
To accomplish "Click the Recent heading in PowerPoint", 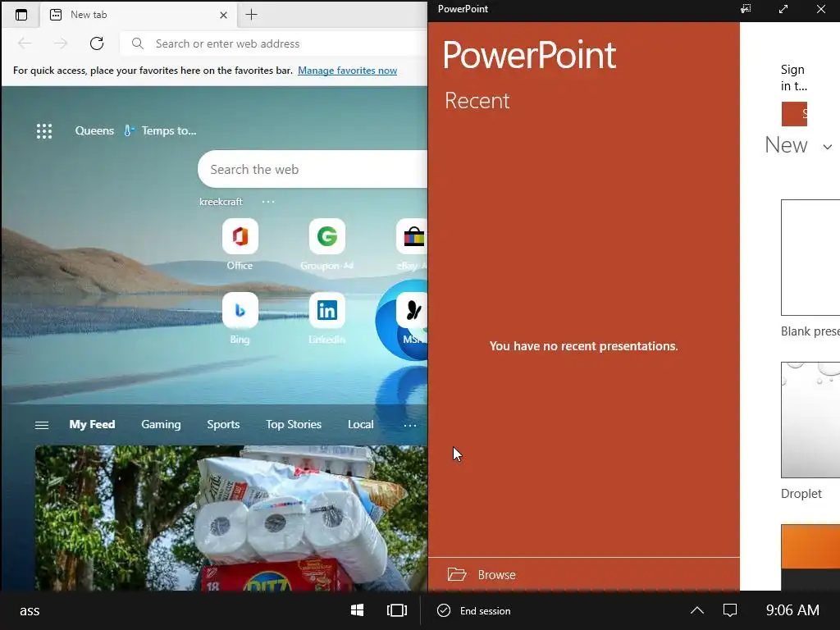I will (x=477, y=101).
